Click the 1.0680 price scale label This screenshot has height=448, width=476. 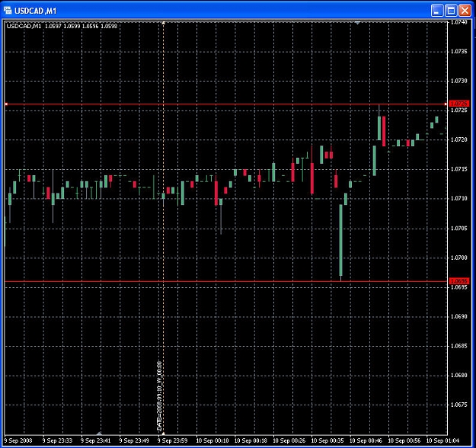pyautogui.click(x=458, y=376)
